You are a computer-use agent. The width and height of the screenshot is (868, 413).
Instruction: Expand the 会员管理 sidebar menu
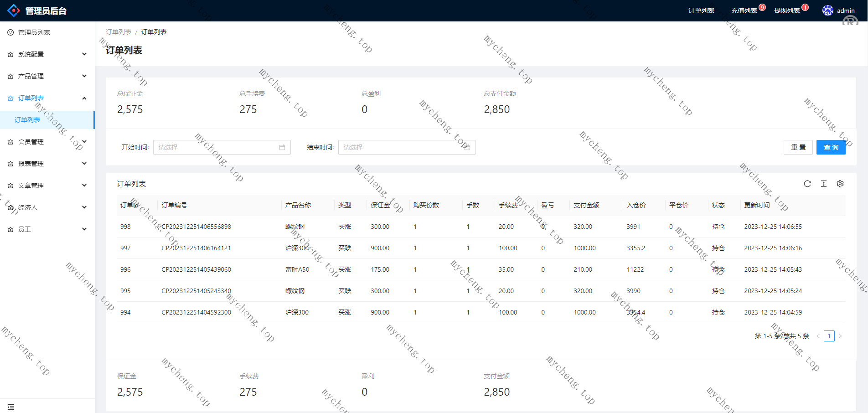pos(47,142)
